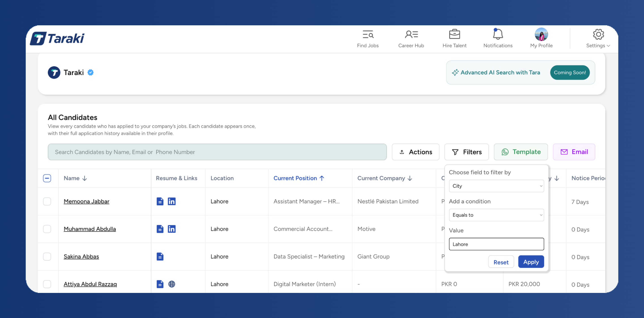
Task: Click the Notice Period column header
Action: point(588,178)
